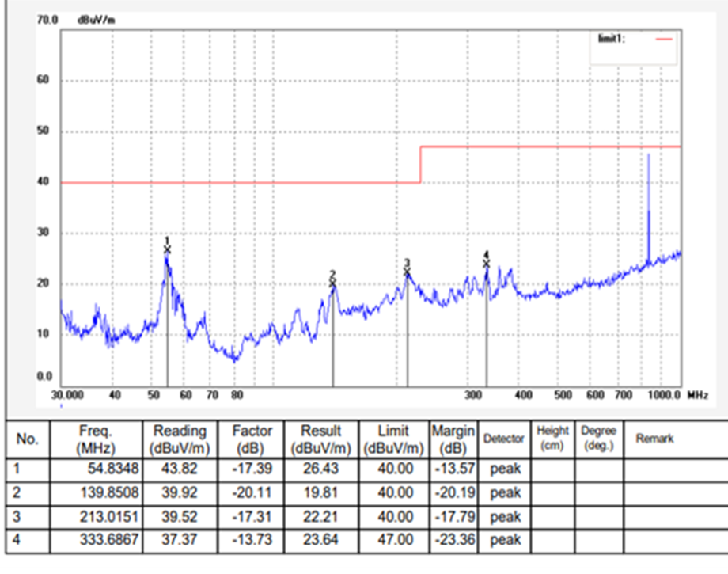The width and height of the screenshot is (728, 574).
Task: Click the Reading (dBuV/m) column header
Action: click(x=180, y=439)
